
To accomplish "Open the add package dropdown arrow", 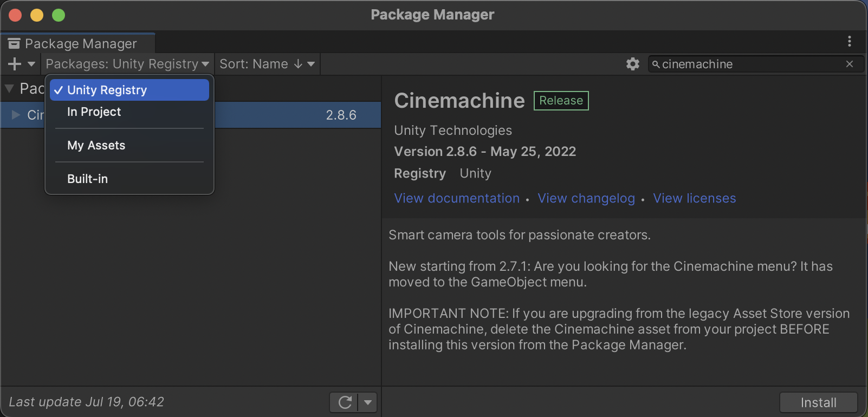I will tap(31, 64).
